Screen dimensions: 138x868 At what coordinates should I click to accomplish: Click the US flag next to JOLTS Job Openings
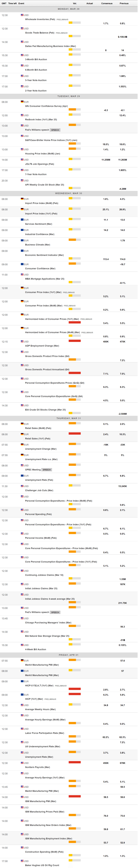[x=22, y=160]
